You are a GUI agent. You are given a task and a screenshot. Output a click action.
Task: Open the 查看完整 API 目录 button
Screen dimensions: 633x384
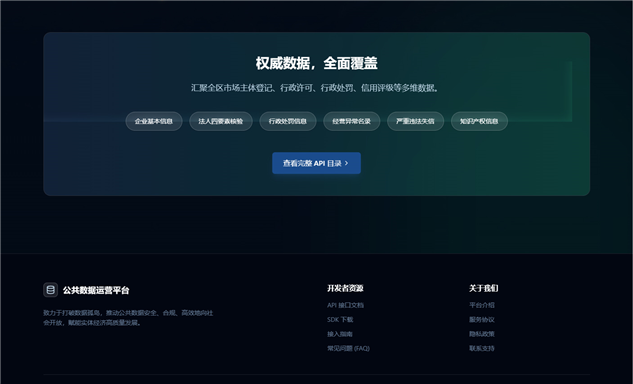[316, 163]
